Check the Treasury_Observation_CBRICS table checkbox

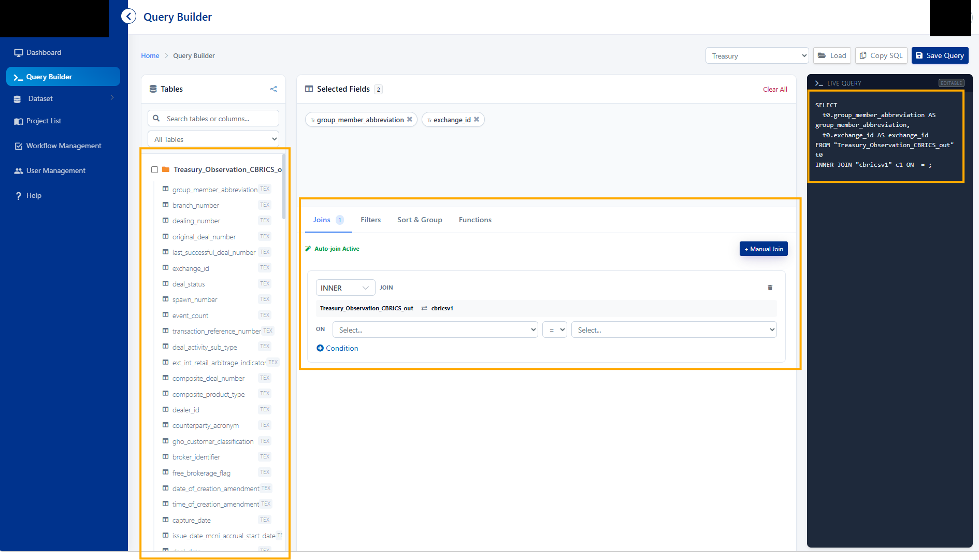point(154,169)
